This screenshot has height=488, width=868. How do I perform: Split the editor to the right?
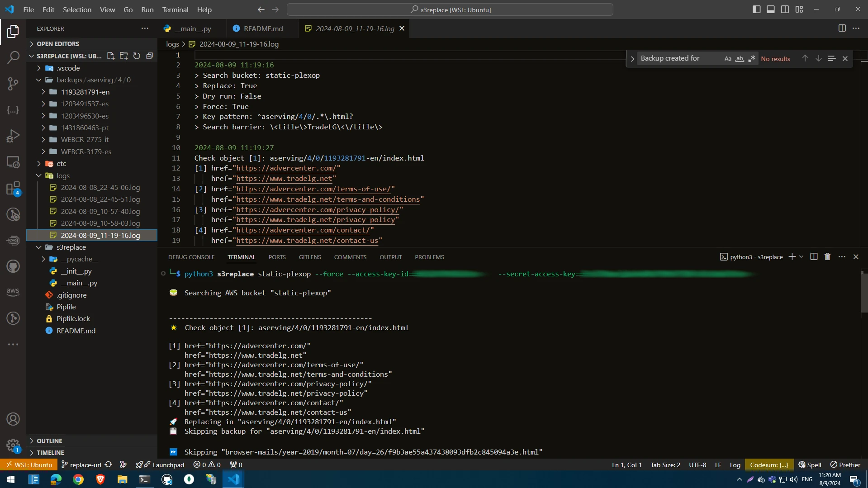point(842,28)
